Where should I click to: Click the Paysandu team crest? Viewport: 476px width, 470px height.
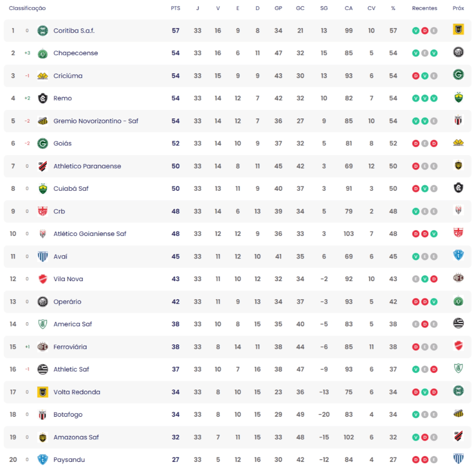pos(42,460)
